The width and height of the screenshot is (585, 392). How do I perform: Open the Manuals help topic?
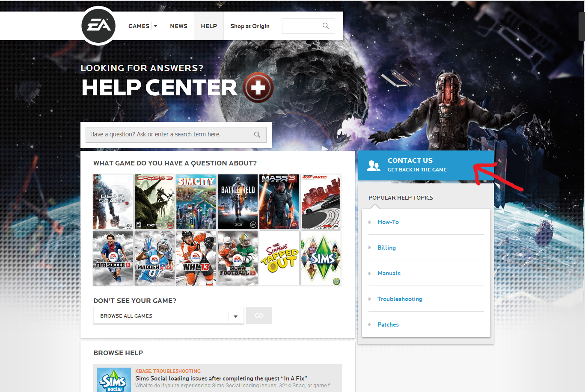click(389, 273)
